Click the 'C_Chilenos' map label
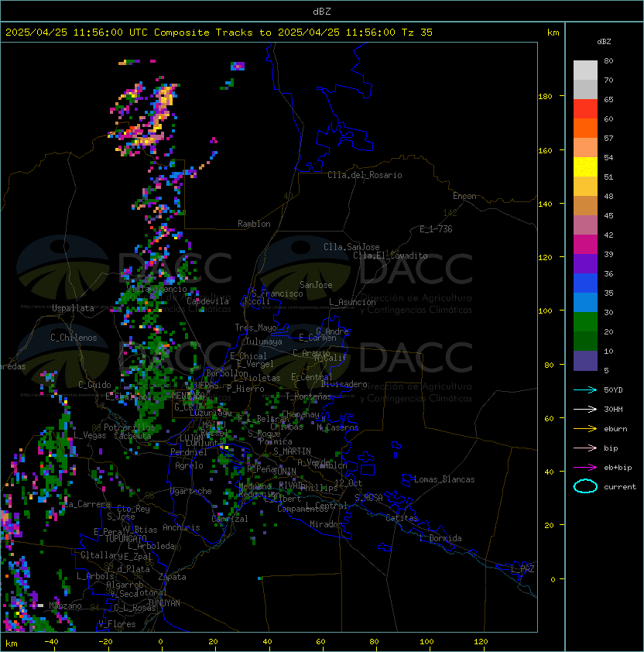644x652 pixels. [x=74, y=338]
